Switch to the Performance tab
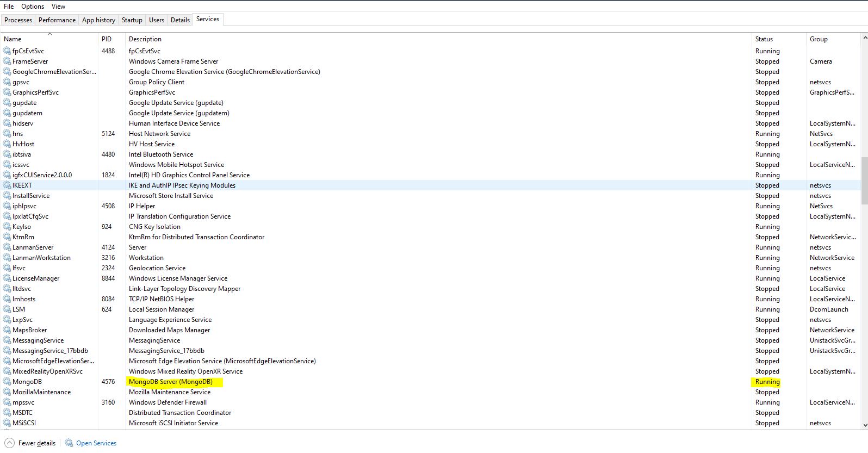This screenshot has width=868, height=453. pyautogui.click(x=57, y=20)
